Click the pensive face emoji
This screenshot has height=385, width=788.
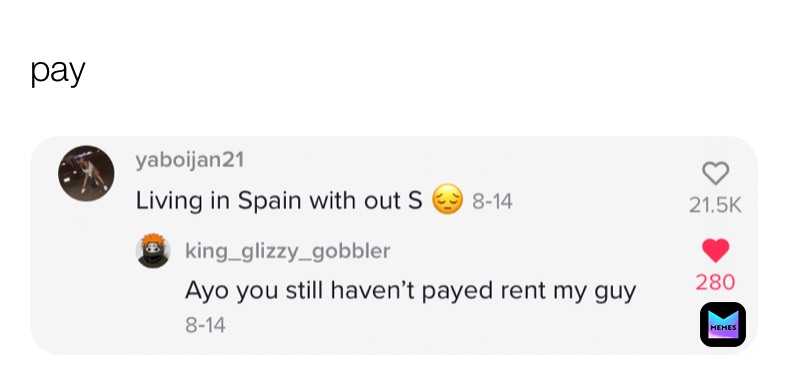pos(447,200)
